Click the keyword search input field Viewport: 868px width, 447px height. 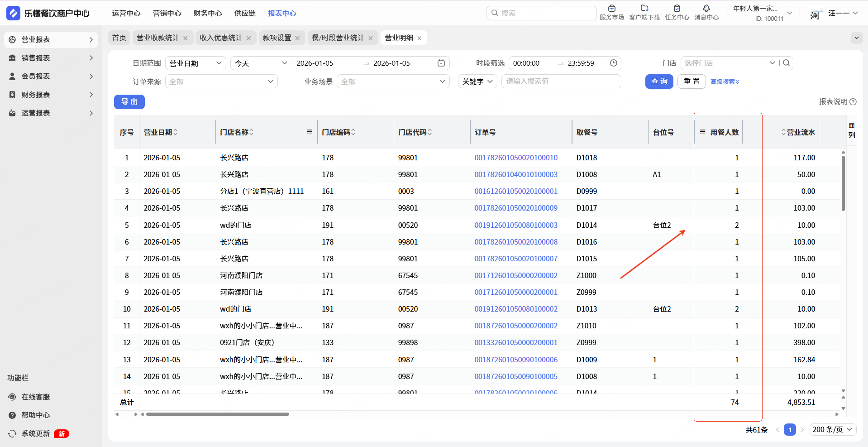[x=561, y=82]
